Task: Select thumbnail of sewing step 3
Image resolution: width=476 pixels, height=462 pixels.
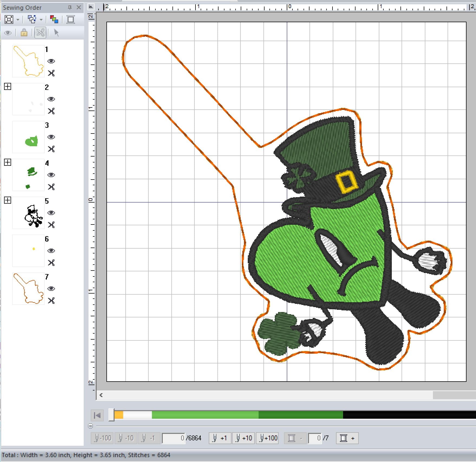Action: pos(28,137)
